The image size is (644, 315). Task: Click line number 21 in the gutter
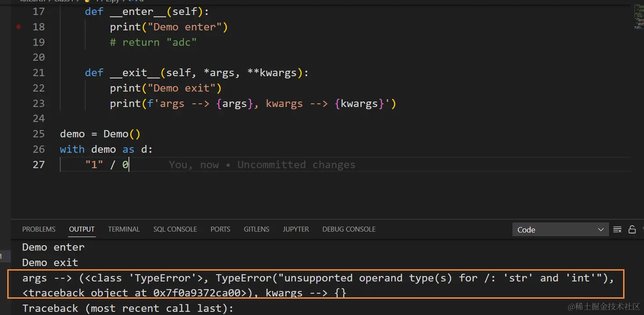[x=39, y=73]
